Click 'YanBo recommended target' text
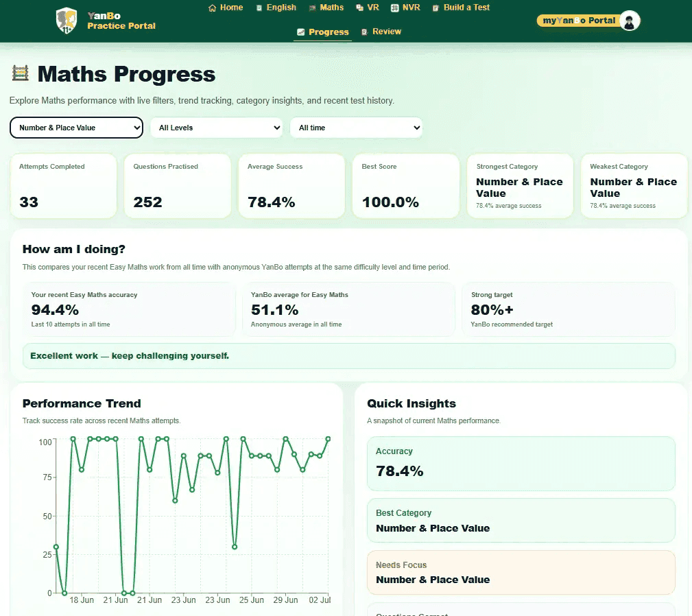Image resolution: width=692 pixels, height=616 pixels. (512, 324)
